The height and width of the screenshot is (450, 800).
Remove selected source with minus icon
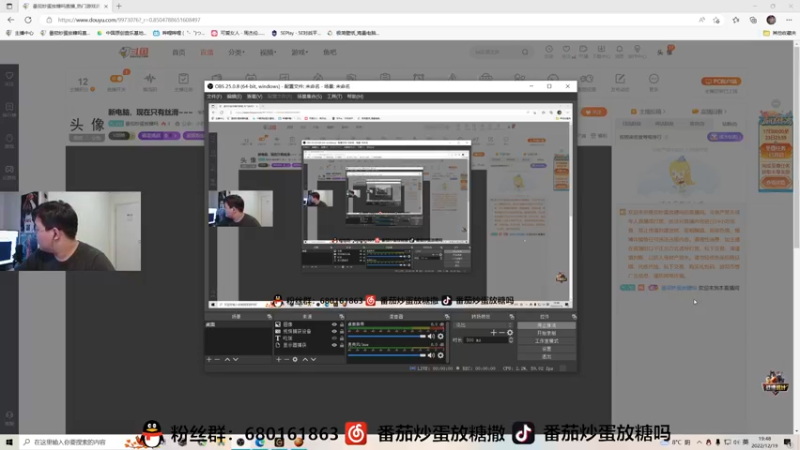pos(287,359)
